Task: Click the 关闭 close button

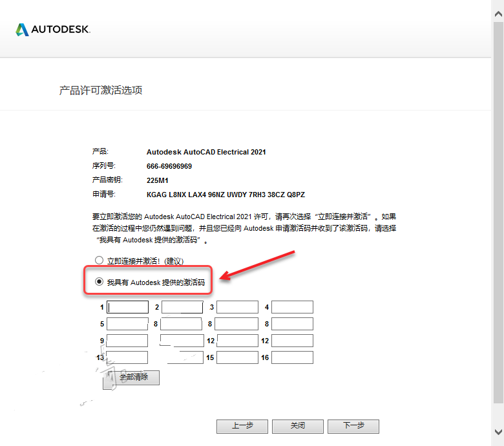Action: (x=298, y=427)
